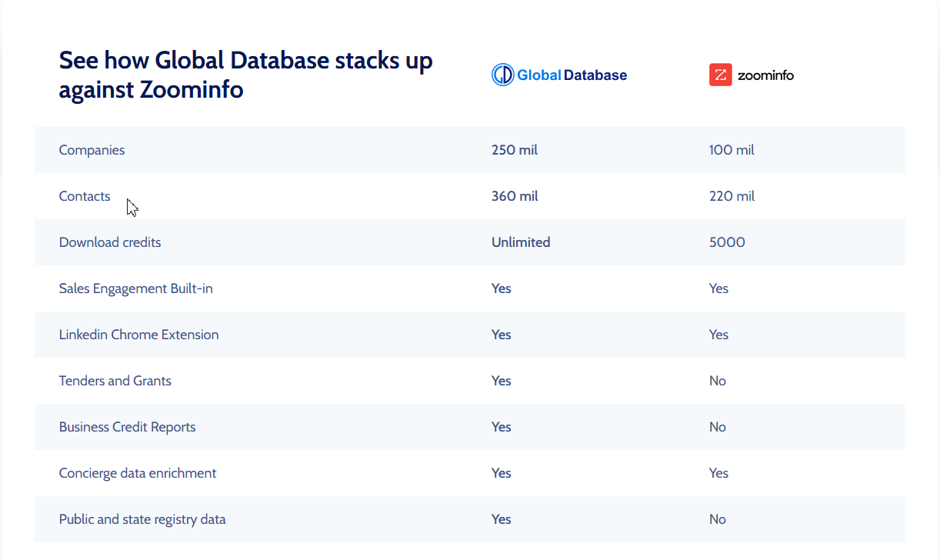The height and width of the screenshot is (560, 940).
Task: Click ZoomInfo 'No' for Tenders and Grants
Action: 718,381
